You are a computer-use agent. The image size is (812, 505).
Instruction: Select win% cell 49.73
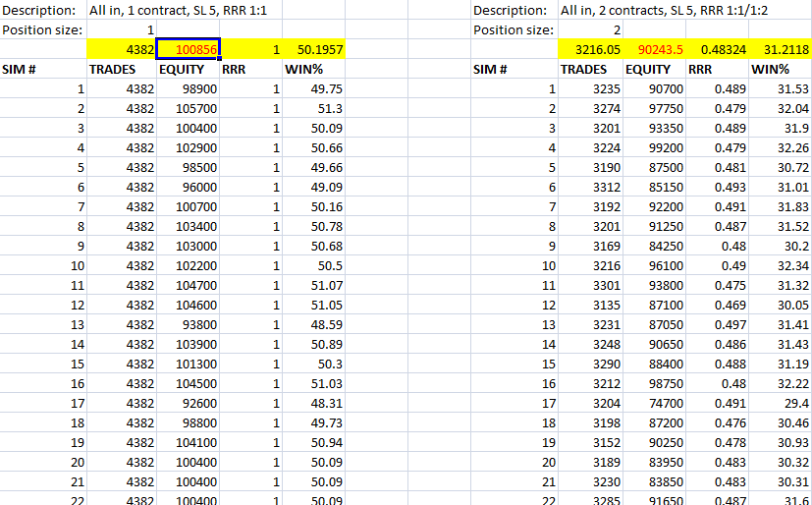[314, 423]
